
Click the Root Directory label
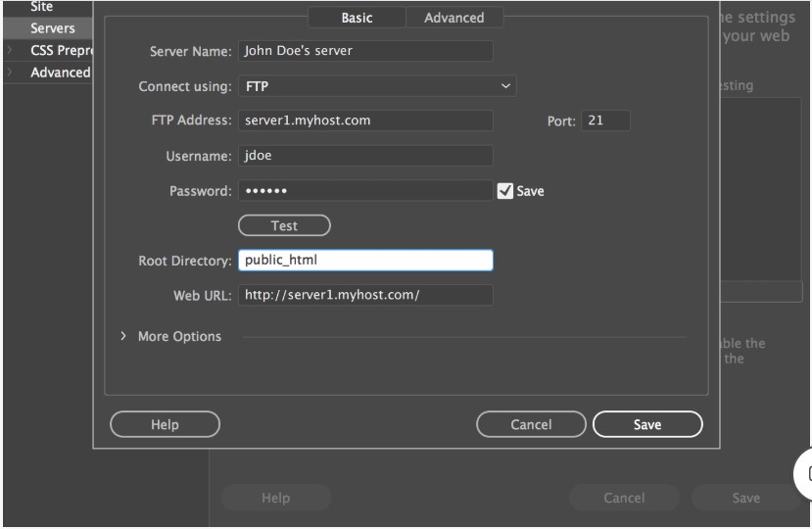pyautogui.click(x=185, y=261)
